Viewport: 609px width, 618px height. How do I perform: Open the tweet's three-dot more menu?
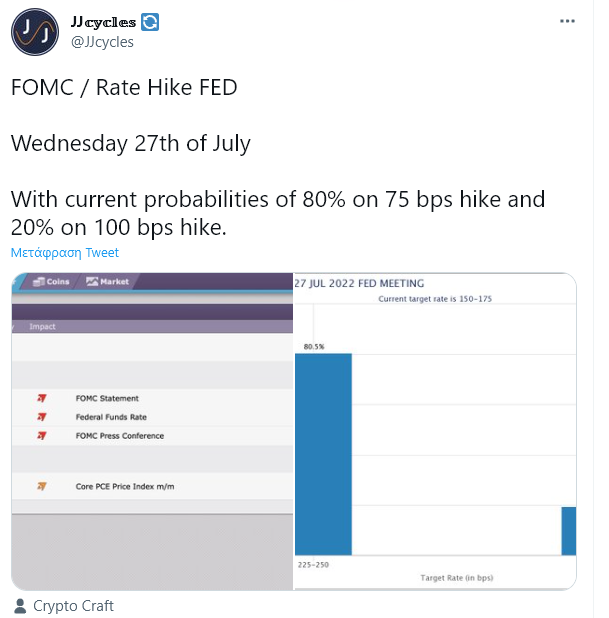(x=567, y=21)
